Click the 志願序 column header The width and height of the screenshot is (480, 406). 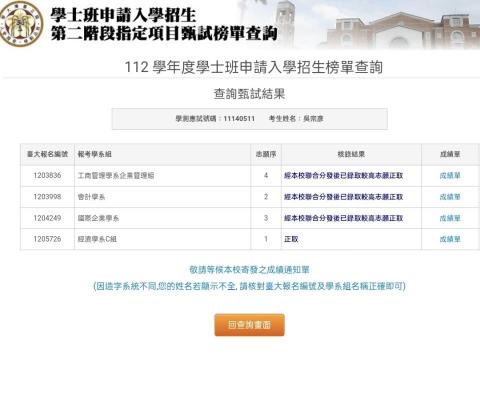click(266, 154)
